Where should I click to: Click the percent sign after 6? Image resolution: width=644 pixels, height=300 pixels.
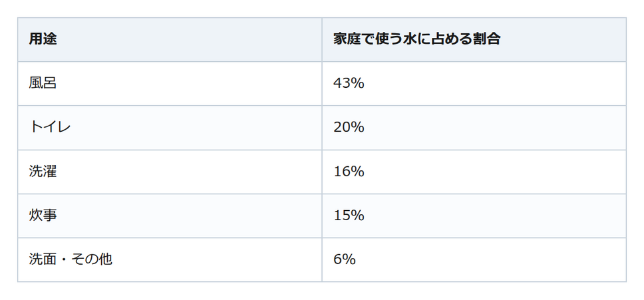pos(349,260)
